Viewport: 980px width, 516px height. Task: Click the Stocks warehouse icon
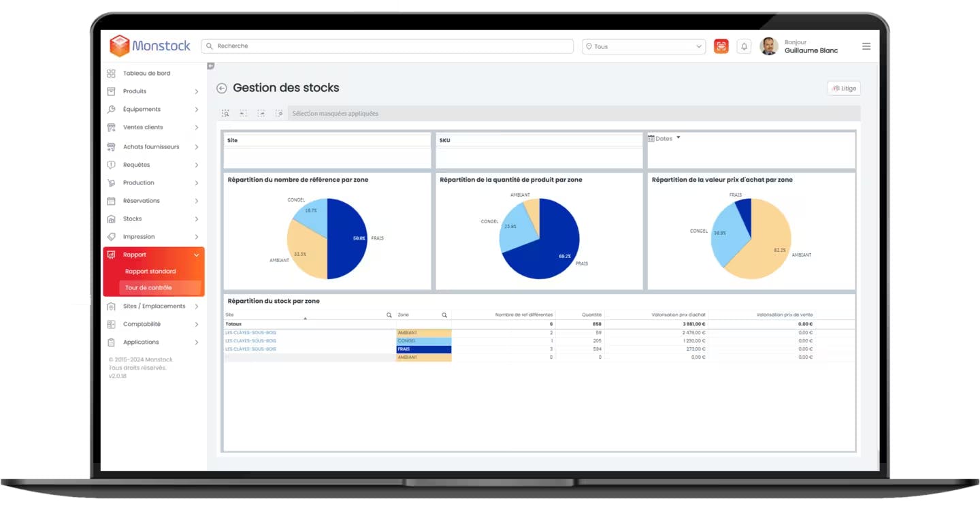[112, 219]
